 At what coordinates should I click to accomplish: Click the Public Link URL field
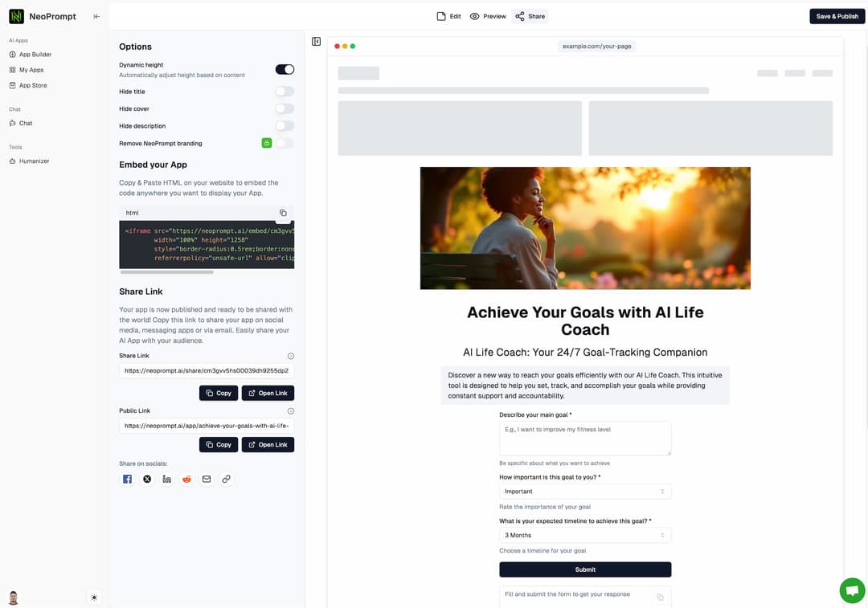pos(207,426)
